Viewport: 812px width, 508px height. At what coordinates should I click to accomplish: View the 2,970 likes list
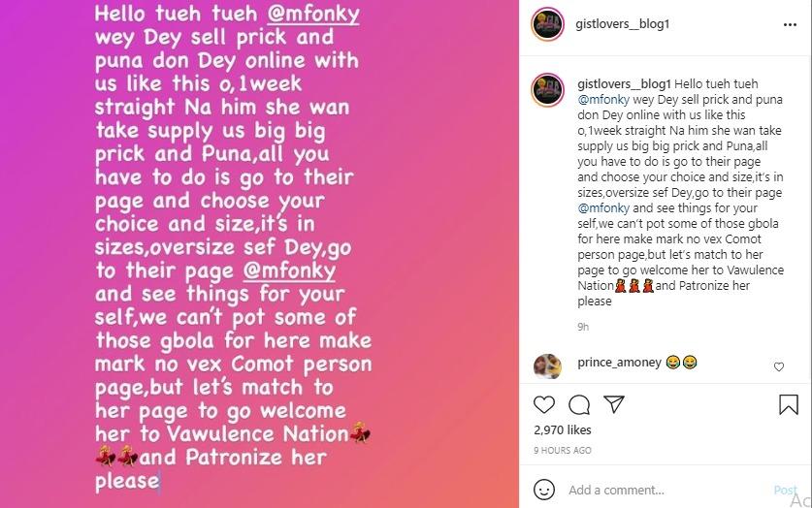(x=563, y=429)
